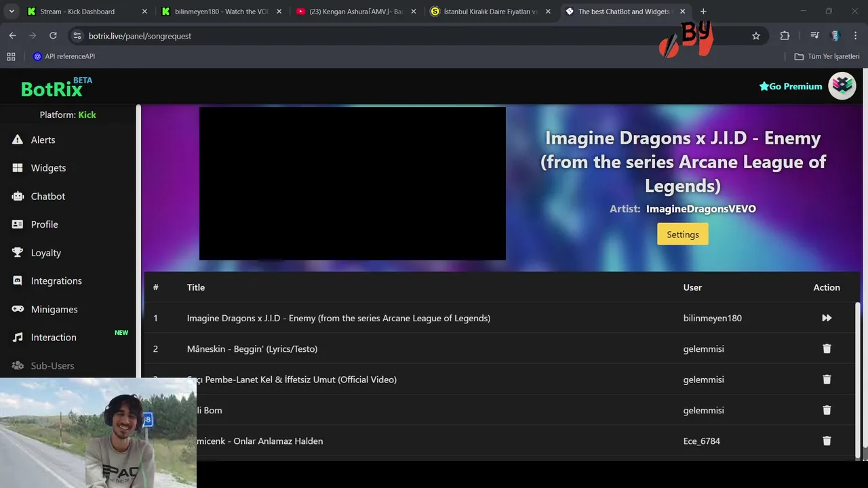Switch to Stream - Kick Dashboard tab
This screenshot has width=868, height=488.
point(85,12)
